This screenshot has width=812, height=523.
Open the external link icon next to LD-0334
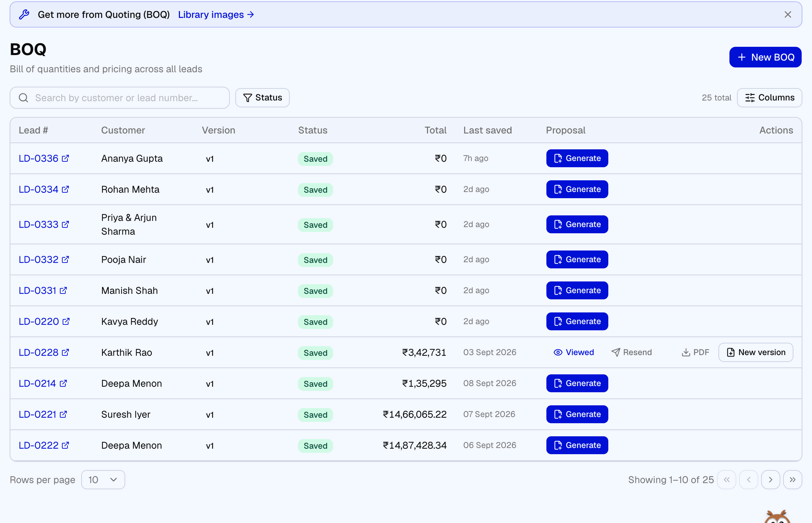point(65,189)
